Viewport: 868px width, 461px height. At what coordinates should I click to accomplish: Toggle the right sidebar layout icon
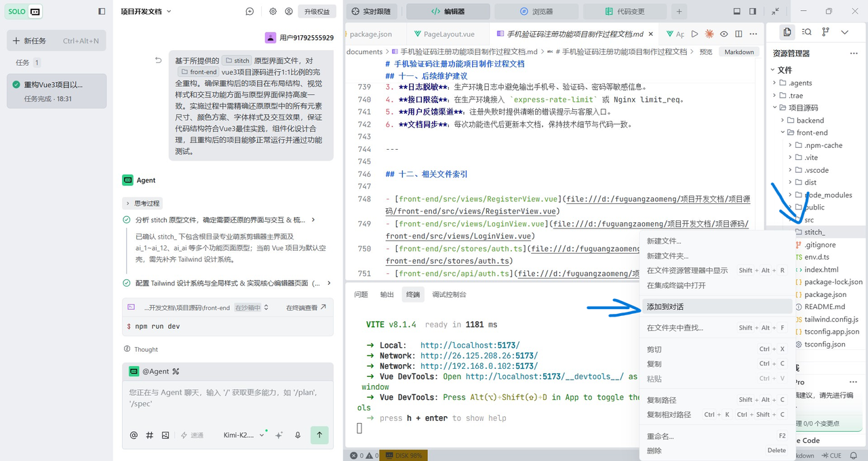(x=753, y=12)
